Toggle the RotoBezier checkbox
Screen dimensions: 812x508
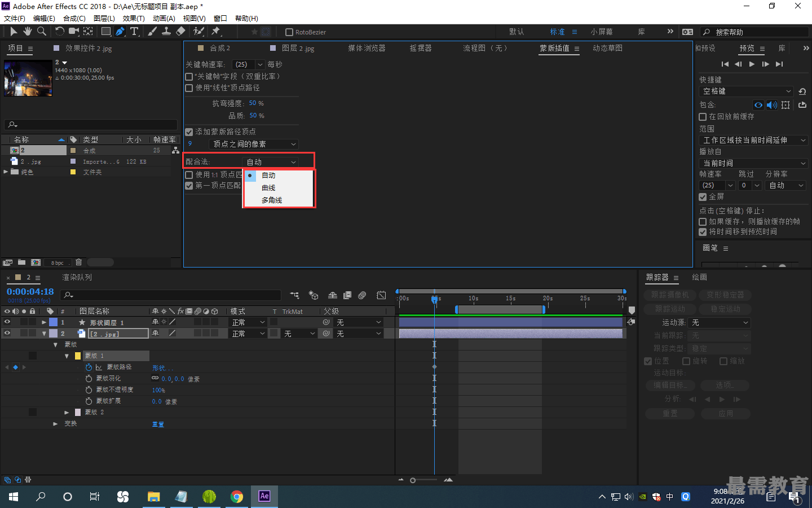tap(289, 32)
